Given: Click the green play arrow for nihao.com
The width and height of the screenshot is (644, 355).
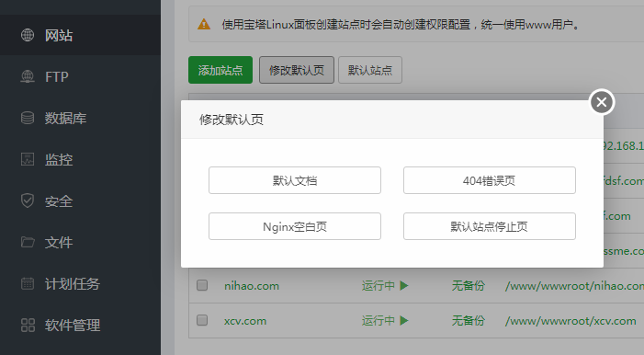Looking at the screenshot, I should pos(404,285).
